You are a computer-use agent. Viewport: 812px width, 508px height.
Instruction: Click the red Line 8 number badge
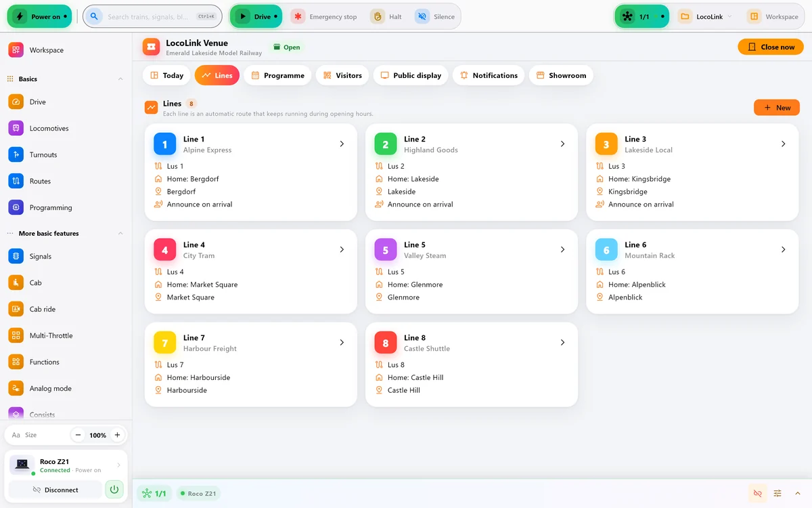point(386,343)
